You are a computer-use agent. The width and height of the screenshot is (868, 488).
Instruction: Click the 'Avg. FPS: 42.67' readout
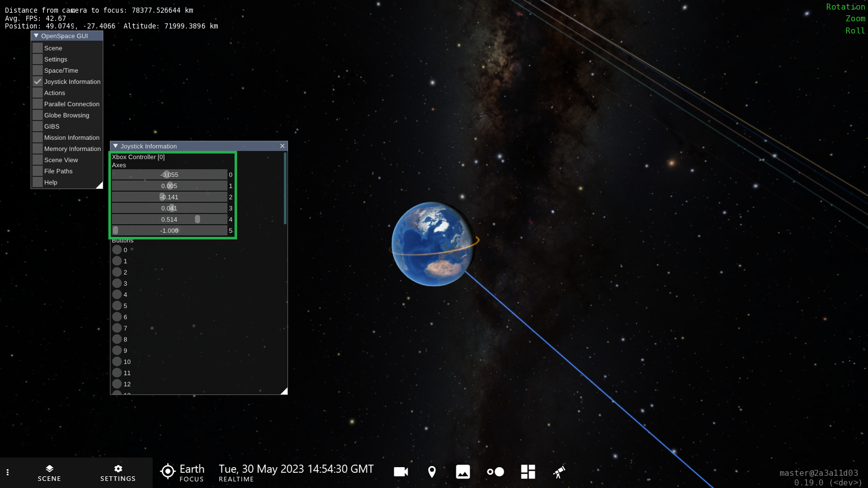click(35, 18)
